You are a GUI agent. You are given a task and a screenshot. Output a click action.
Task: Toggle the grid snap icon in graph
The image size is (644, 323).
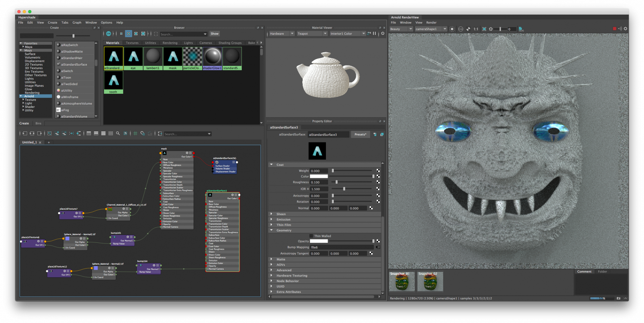pyautogui.click(x=143, y=134)
